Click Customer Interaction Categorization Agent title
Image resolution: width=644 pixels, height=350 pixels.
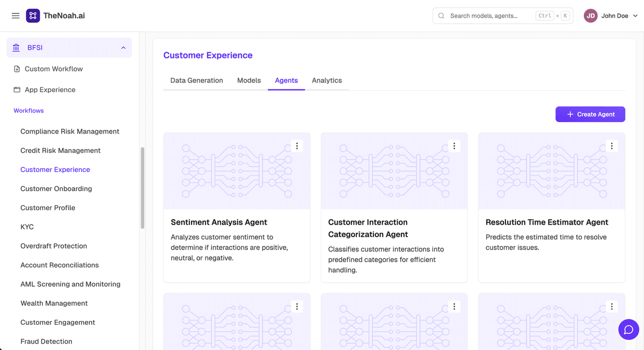point(368,228)
